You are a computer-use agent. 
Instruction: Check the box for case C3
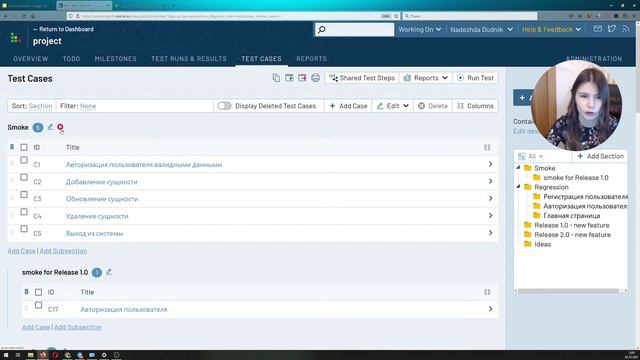coord(24,195)
